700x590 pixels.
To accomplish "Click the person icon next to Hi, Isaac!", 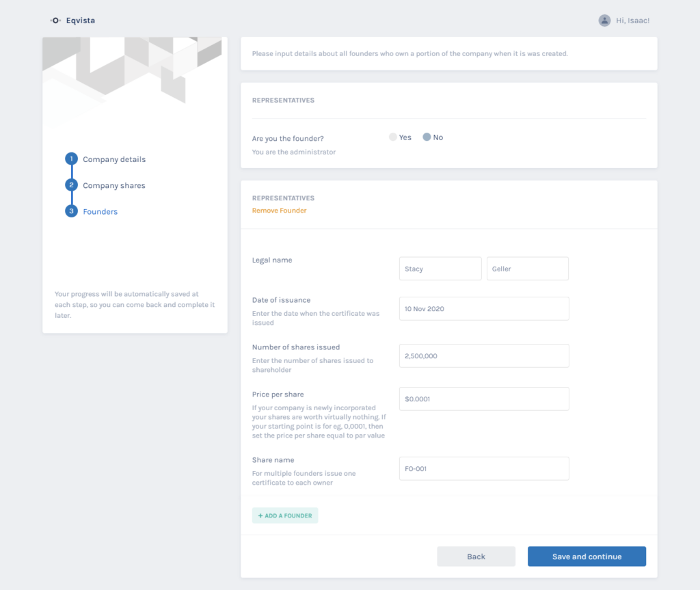I will tap(604, 21).
